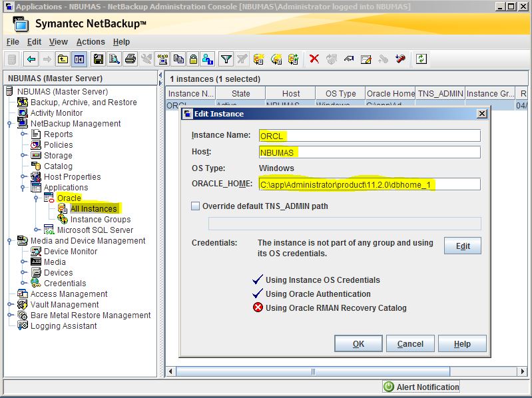Expand the Host Properties node
Viewport: 532px width, 398px height.
(23, 176)
